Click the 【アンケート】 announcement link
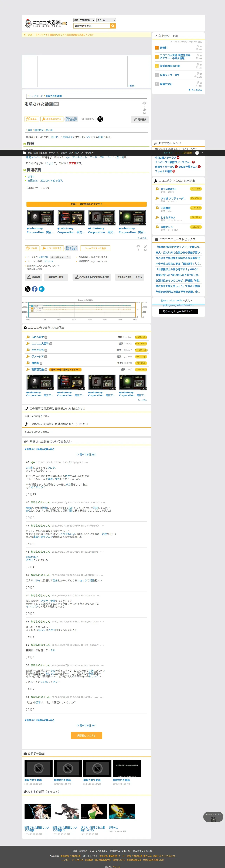This screenshot has width=225, height=868. 65,35
